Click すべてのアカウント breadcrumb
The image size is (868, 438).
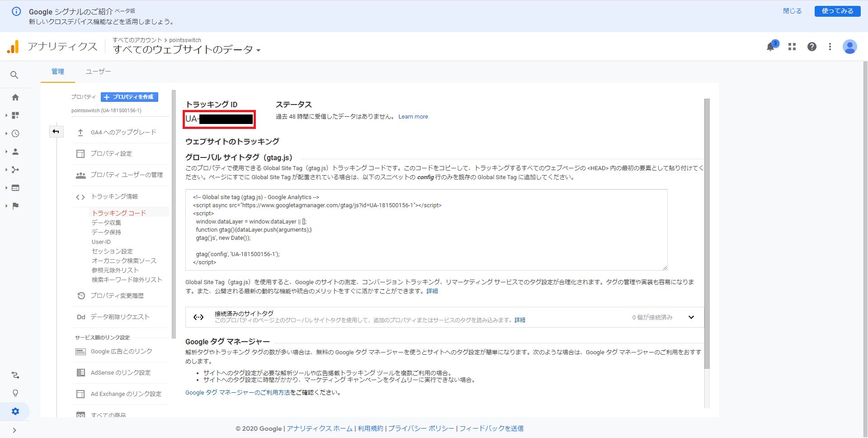pos(137,40)
